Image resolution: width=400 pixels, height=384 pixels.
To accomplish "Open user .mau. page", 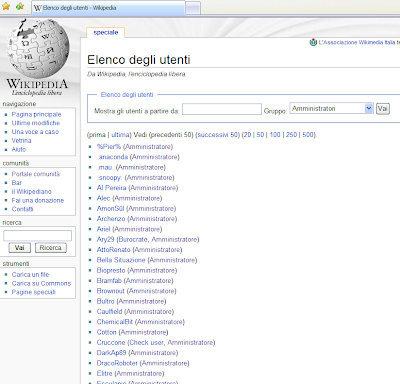I will coord(105,167).
